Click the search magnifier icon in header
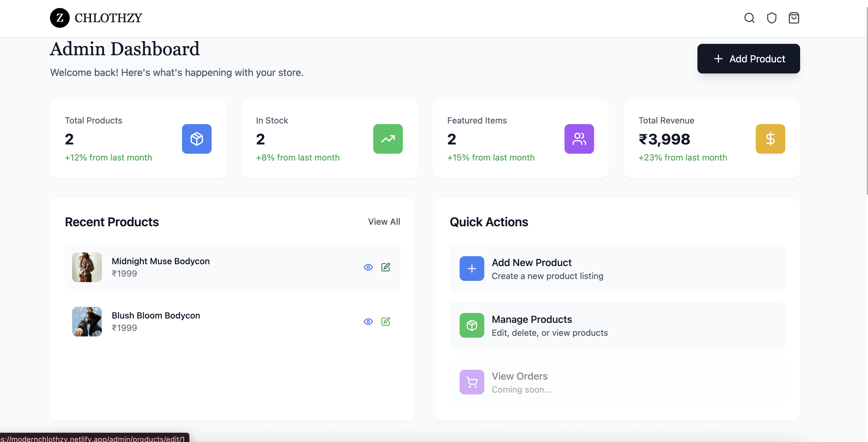The width and height of the screenshot is (868, 442). (749, 18)
